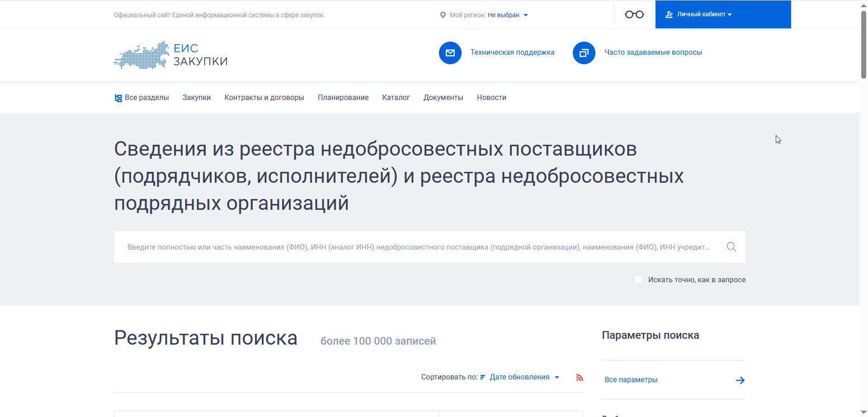
Task: Tick Искать точно, как в запросе checkbox
Action: [638, 280]
